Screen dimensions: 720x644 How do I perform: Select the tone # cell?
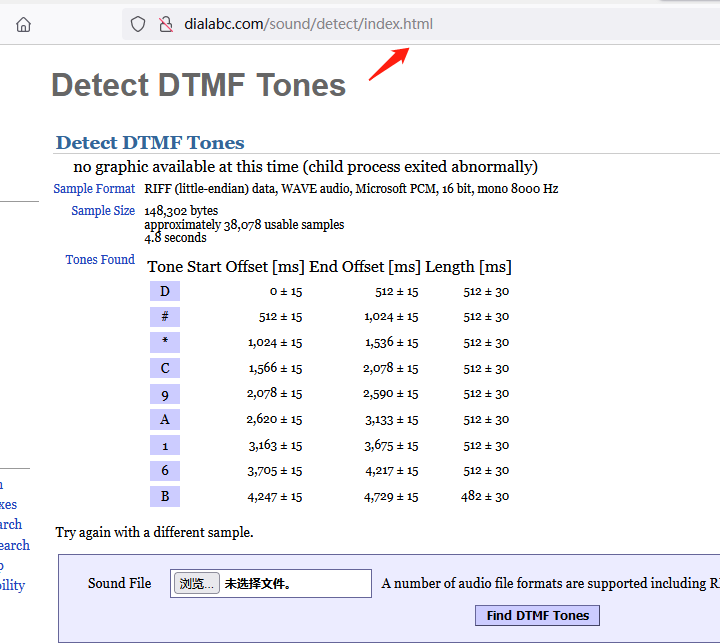click(165, 317)
